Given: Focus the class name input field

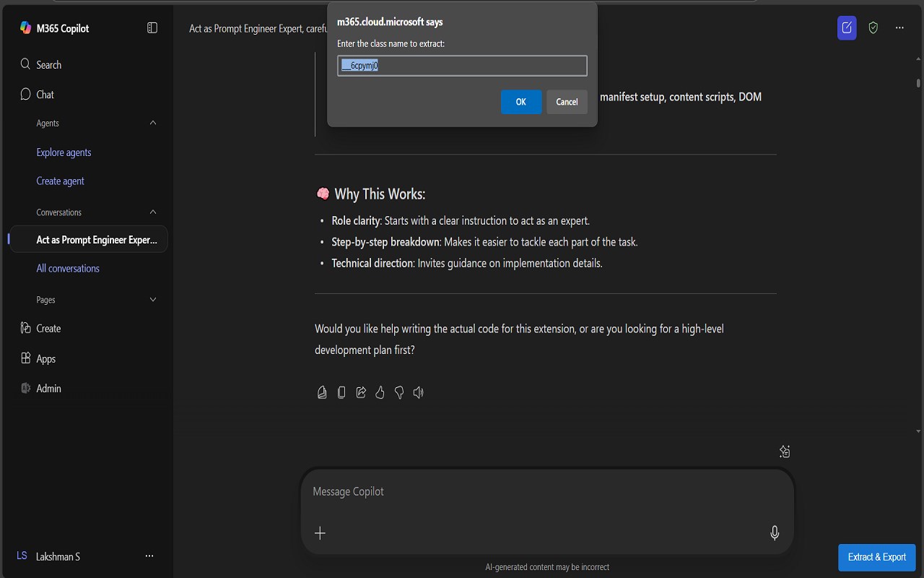Looking at the screenshot, I should (x=462, y=66).
